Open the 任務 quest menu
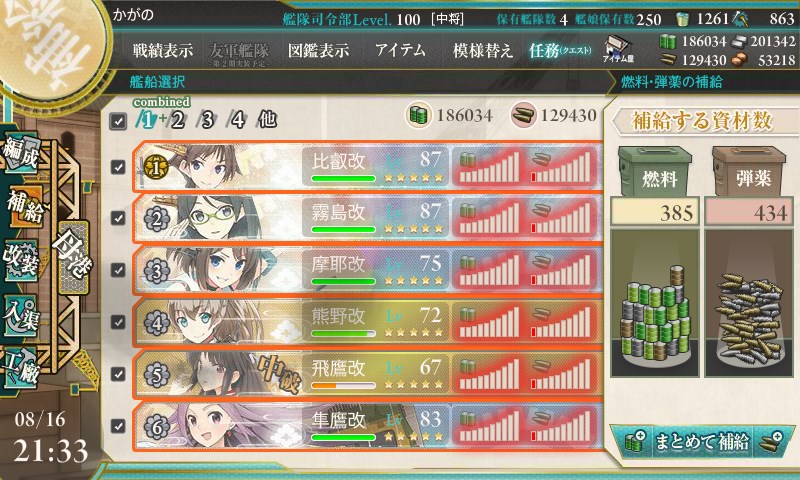 [x=560, y=50]
